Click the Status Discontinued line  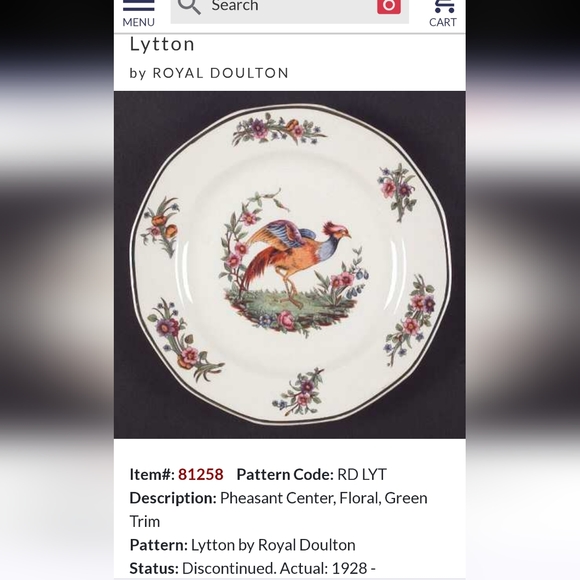pyautogui.click(x=253, y=568)
